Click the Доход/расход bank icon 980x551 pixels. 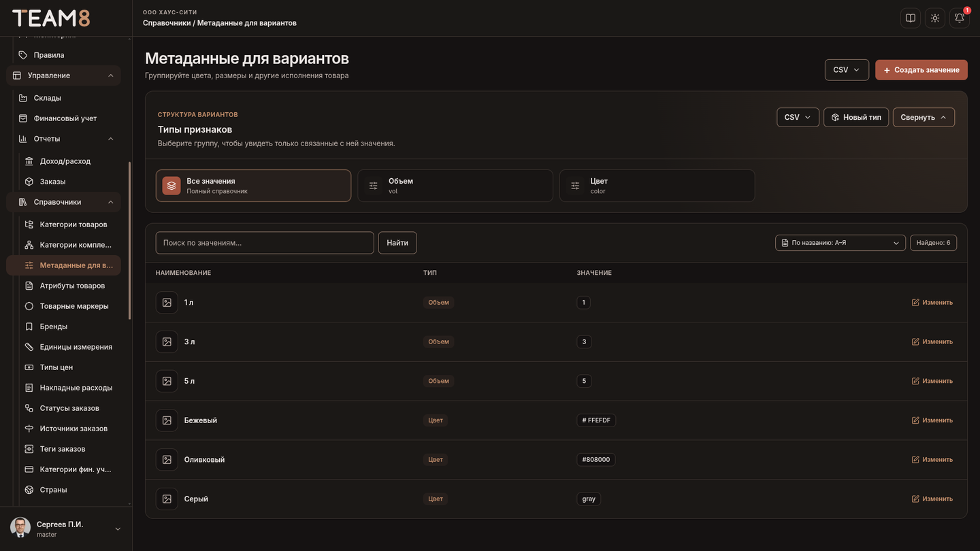pyautogui.click(x=29, y=161)
